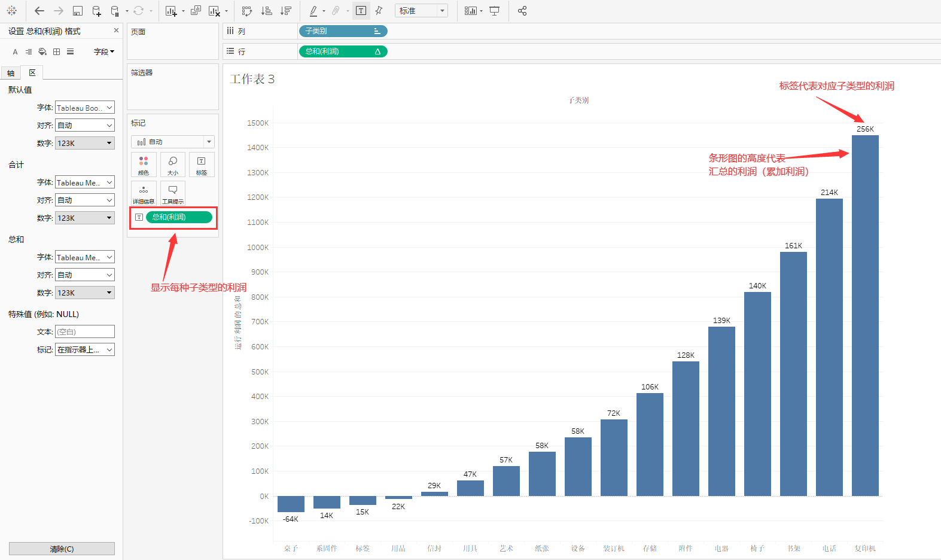The width and height of the screenshot is (941, 560).
Task: Expand new worksheet dropdown arrow
Action: tap(183, 11)
